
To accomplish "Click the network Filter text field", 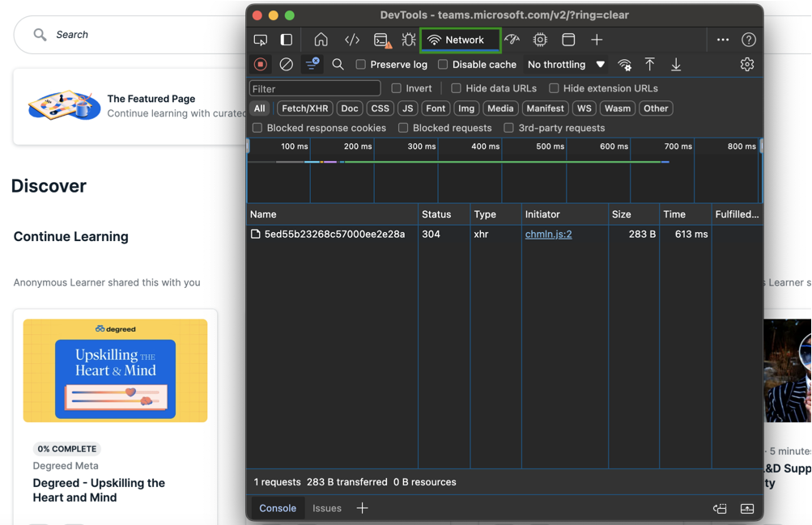I will [315, 88].
